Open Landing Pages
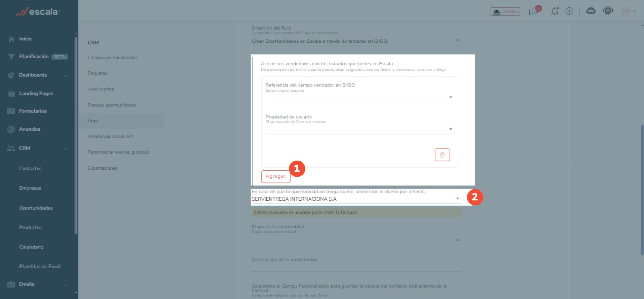This screenshot has height=299, width=644. click(x=36, y=94)
